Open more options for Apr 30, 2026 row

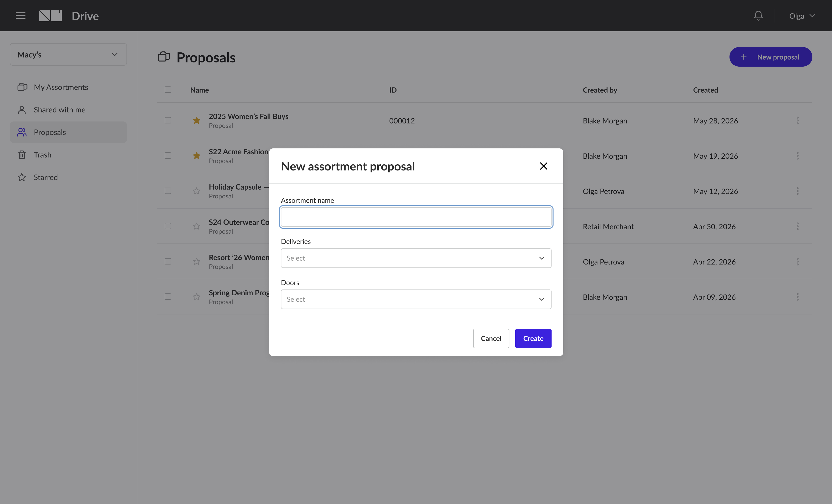(798, 226)
